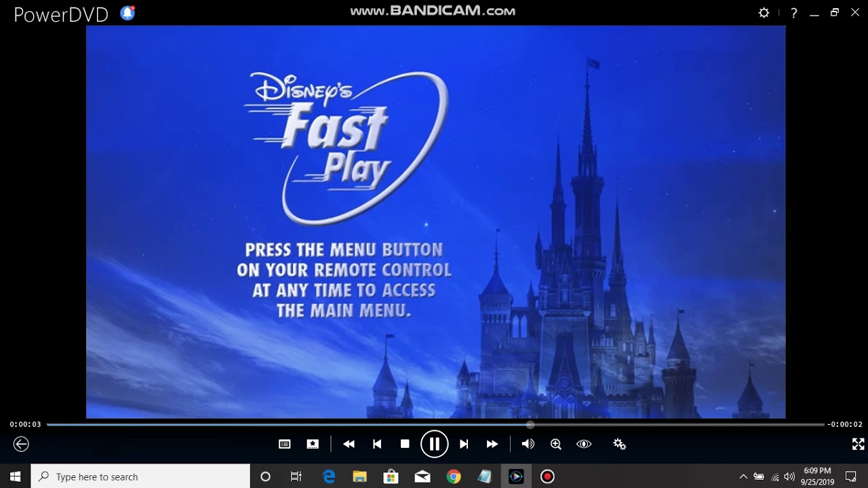Click the DVD video frame
Image resolution: width=868 pixels, height=488 pixels.
pyautogui.click(x=435, y=222)
